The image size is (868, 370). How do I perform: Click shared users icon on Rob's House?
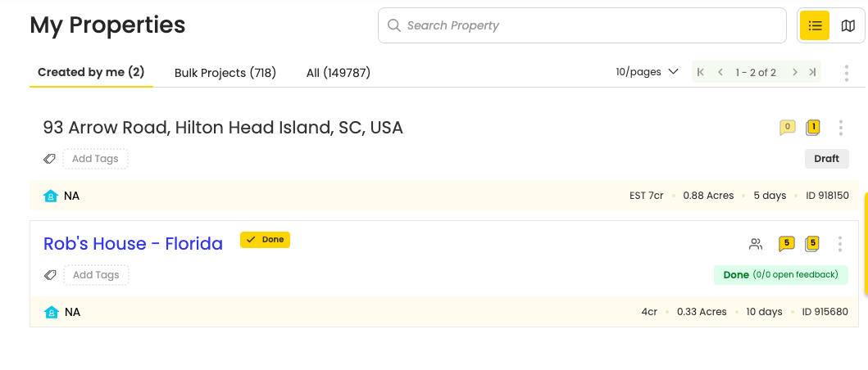pos(756,244)
